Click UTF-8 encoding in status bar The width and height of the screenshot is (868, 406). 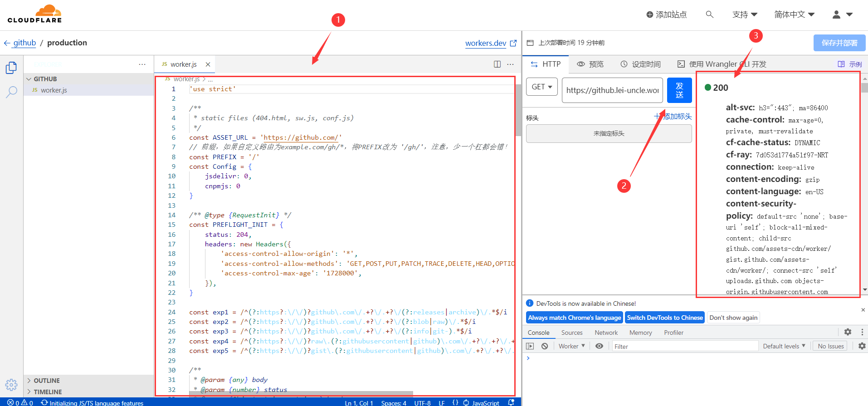point(422,403)
